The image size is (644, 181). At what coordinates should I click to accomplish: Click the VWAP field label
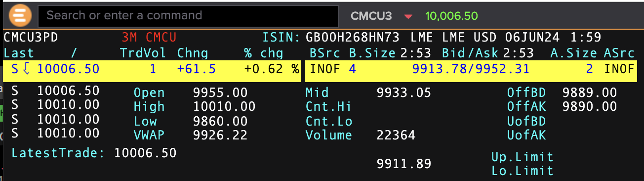coord(149,135)
